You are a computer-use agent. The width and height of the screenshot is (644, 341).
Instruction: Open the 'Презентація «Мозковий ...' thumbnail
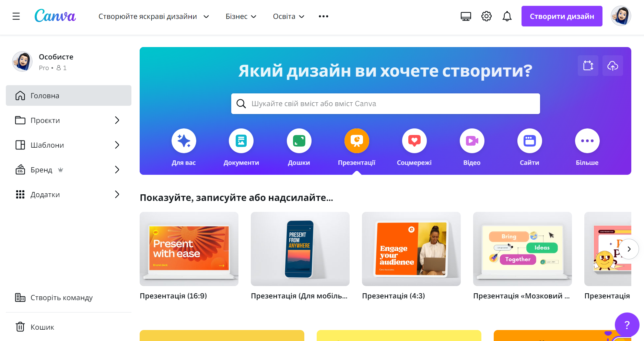523,249
